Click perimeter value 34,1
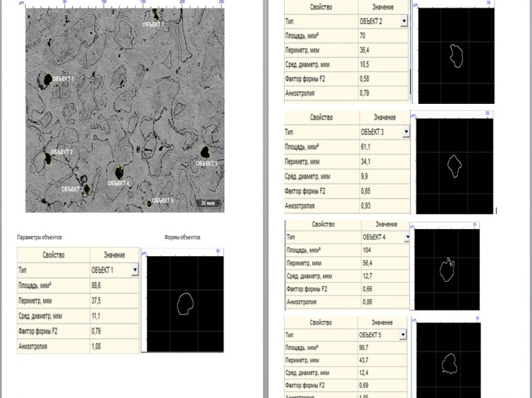 point(366,161)
